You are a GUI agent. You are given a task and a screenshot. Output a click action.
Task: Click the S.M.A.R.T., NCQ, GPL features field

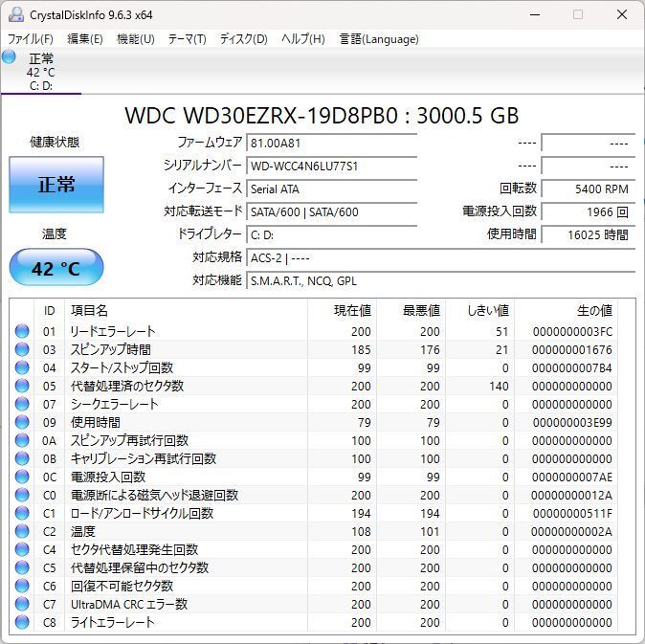pos(441,281)
